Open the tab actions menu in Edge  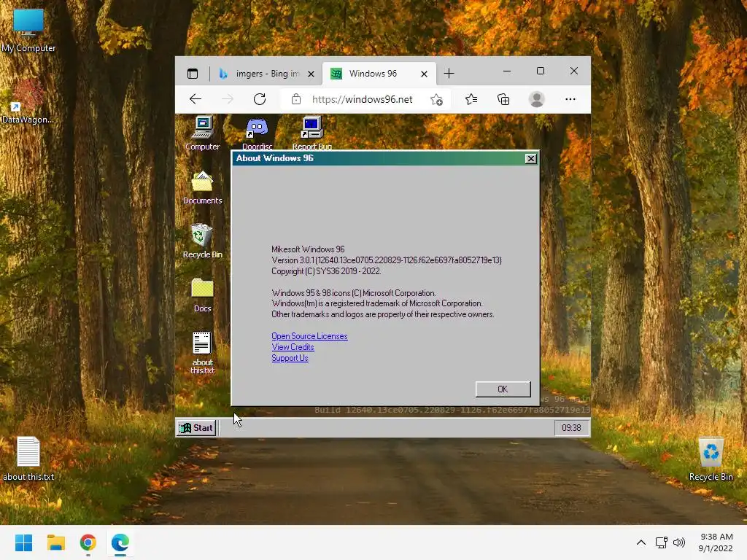pyautogui.click(x=193, y=74)
